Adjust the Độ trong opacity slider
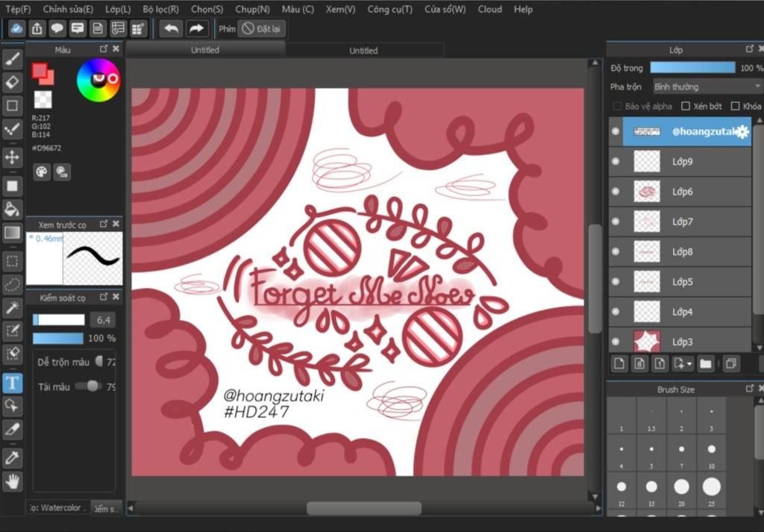Screen dimensions: 764x532 coord(692,68)
